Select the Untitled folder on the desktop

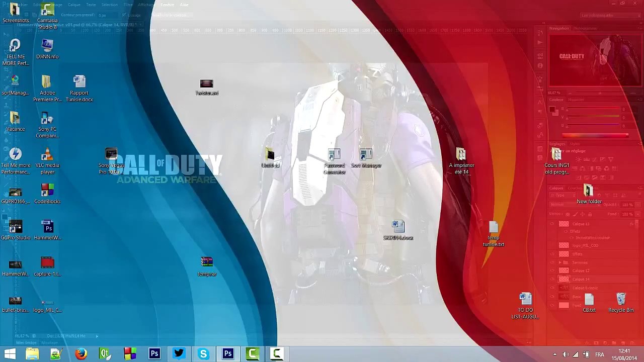[x=270, y=158]
